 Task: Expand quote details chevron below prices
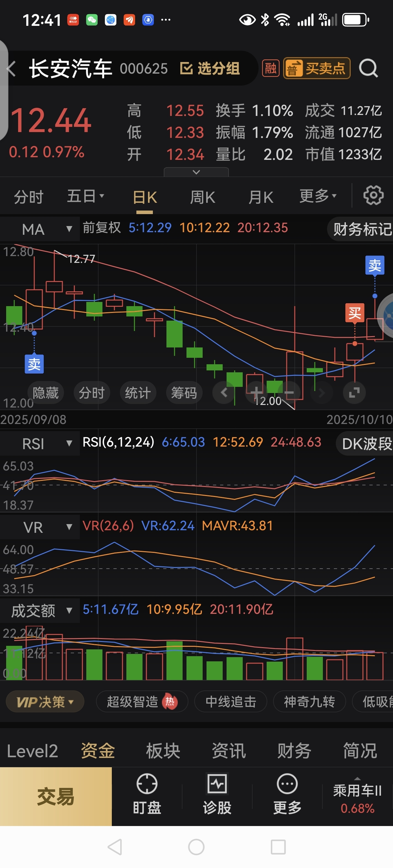(x=196, y=172)
